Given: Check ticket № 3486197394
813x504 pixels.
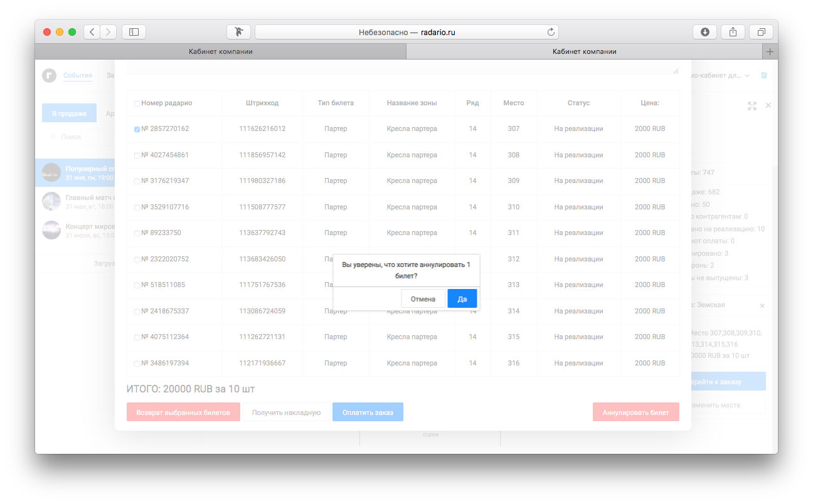Looking at the screenshot, I should tap(137, 364).
